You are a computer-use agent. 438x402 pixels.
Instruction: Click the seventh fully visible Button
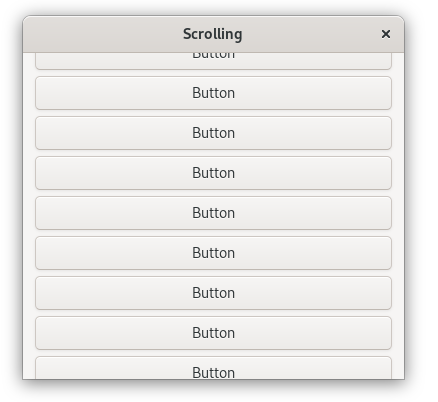(x=213, y=333)
